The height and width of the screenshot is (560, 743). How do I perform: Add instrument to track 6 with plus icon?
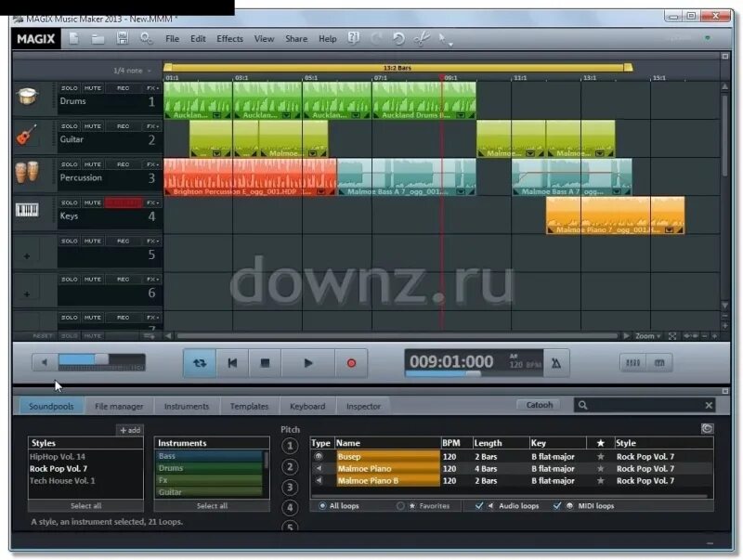(x=27, y=294)
